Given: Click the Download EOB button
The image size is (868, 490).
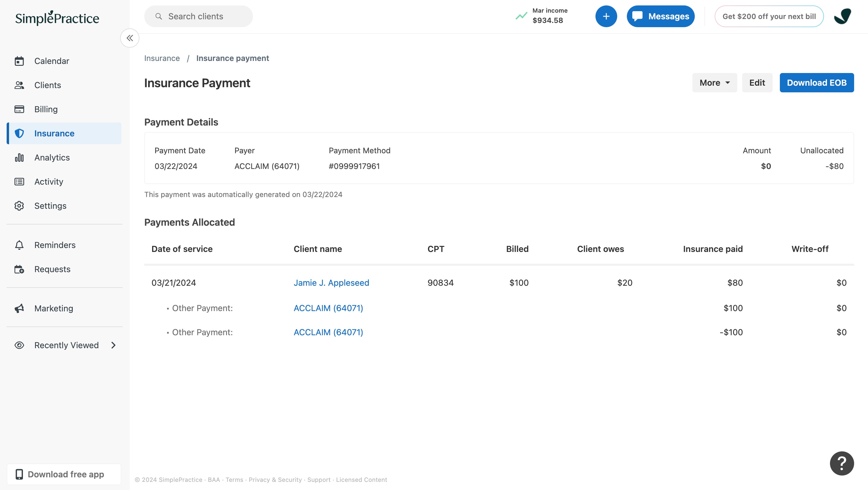Looking at the screenshot, I should coord(816,82).
